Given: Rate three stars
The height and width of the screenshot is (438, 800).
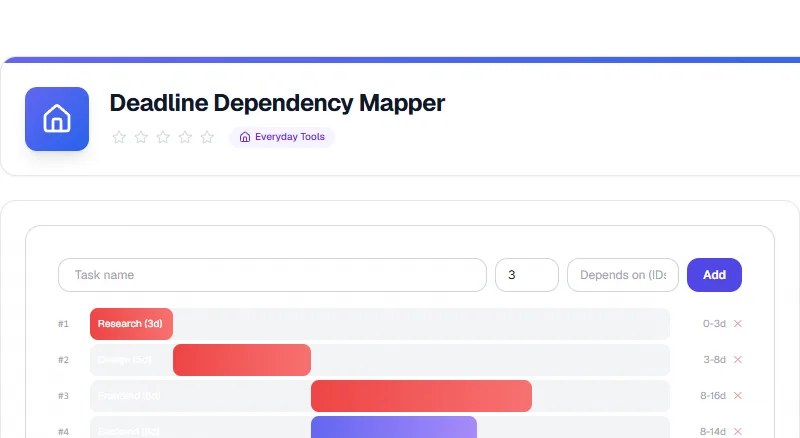Looking at the screenshot, I should [163, 137].
